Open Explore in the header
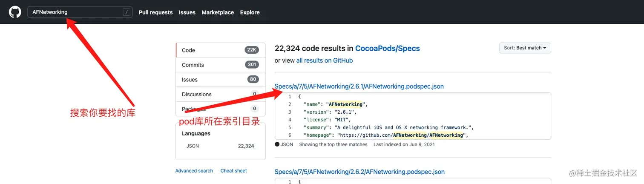Viewport: 644px width, 184px height. click(x=250, y=12)
